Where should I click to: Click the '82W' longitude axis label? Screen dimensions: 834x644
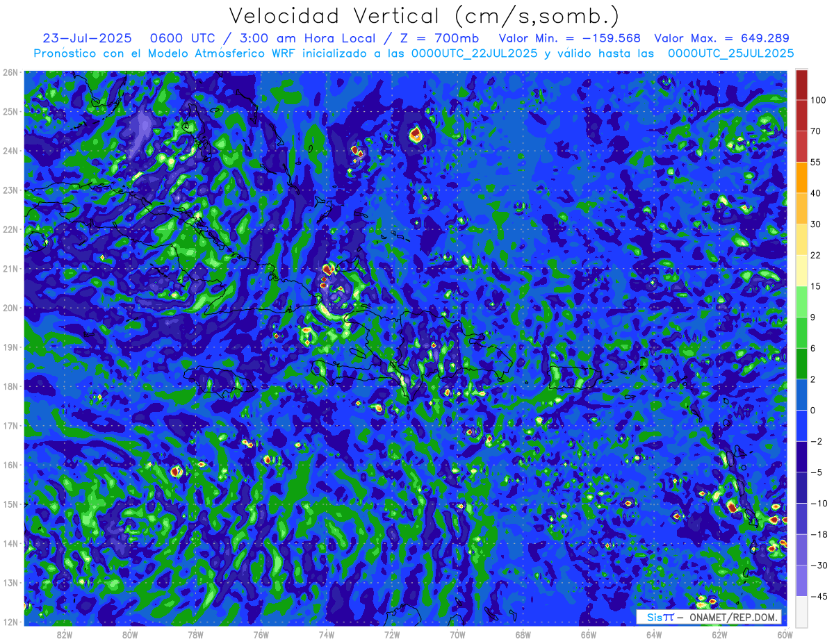coord(64,634)
